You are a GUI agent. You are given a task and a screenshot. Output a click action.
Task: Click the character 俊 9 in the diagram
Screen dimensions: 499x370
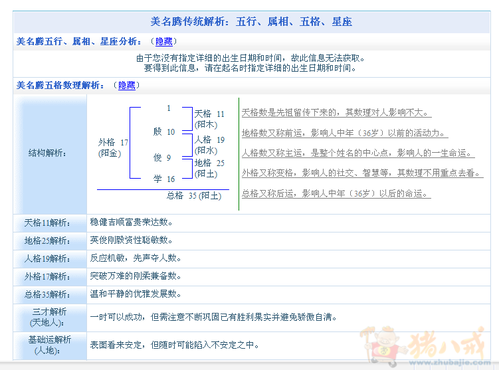click(x=162, y=158)
